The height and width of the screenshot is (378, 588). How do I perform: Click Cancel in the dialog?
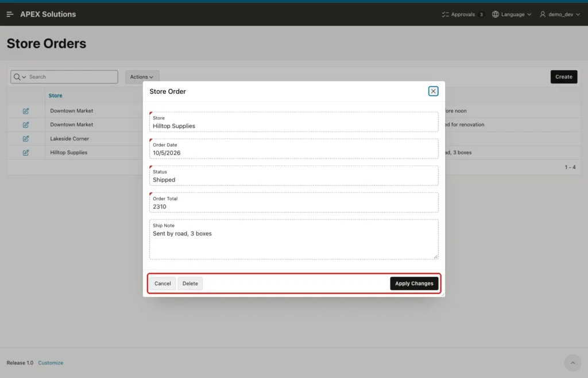pos(163,284)
